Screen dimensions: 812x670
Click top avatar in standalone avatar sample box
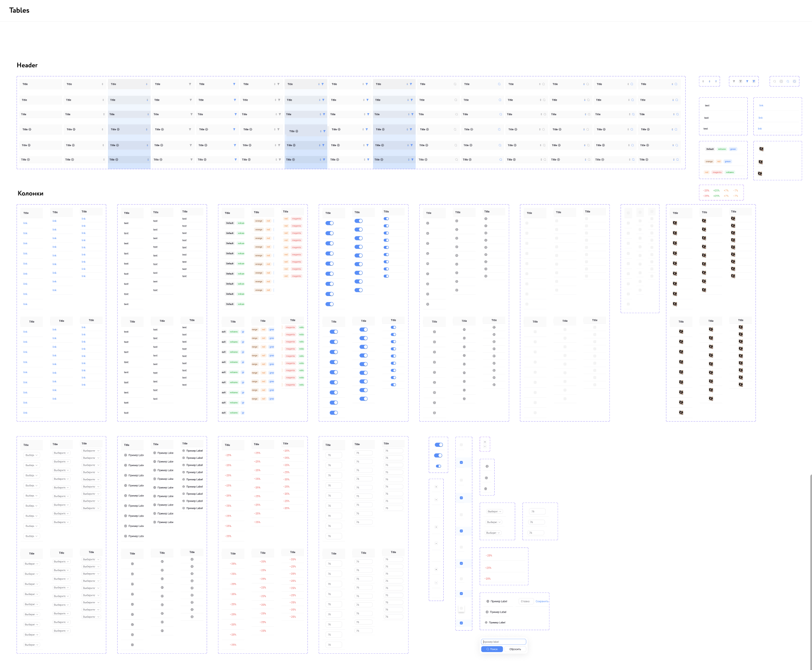761,149
